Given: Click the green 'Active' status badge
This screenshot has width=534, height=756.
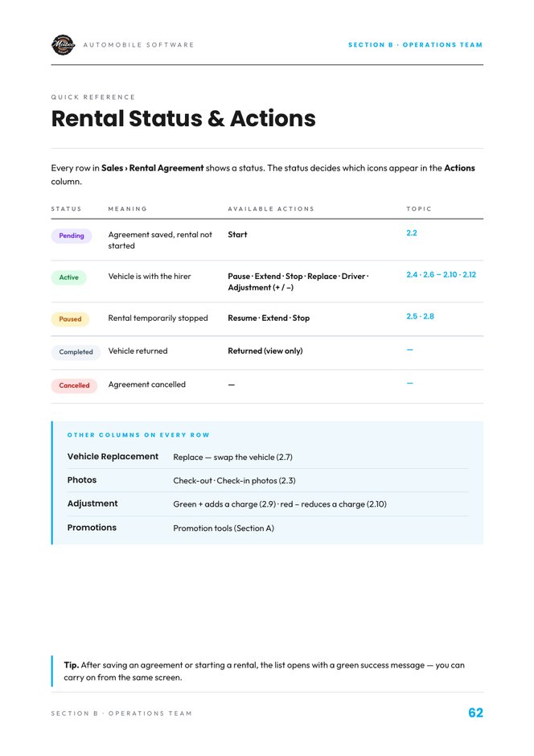Looking at the screenshot, I should coord(68,277).
